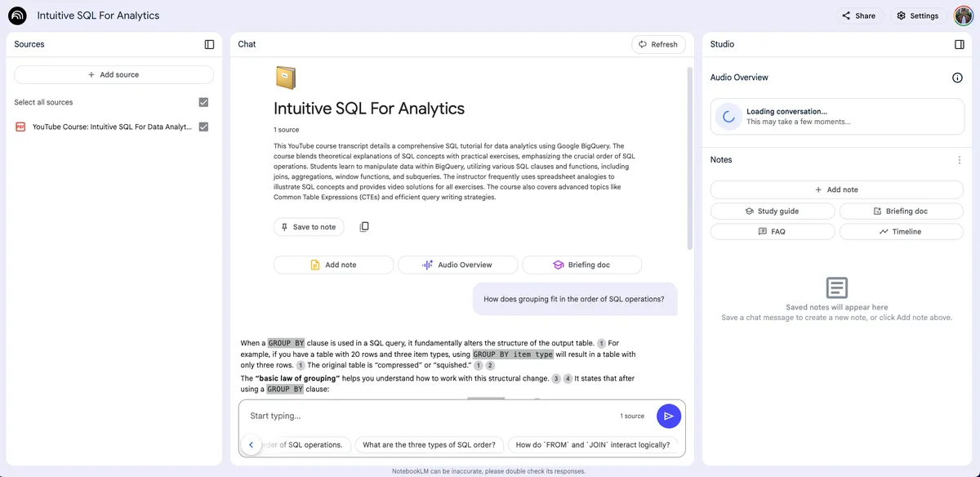Refresh the chat
Screen dimensions: 980x477
[658, 44]
